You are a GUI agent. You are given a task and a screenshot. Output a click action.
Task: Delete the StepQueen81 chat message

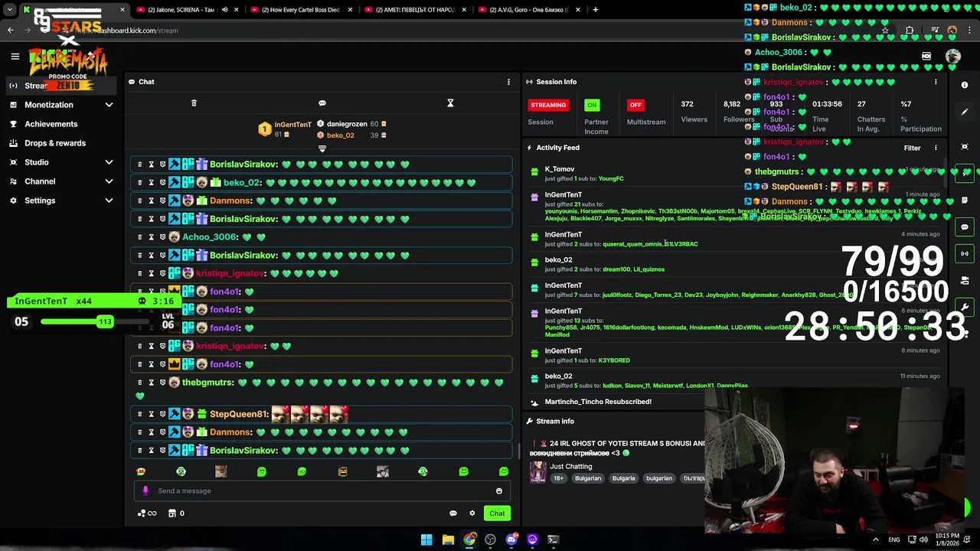click(139, 414)
